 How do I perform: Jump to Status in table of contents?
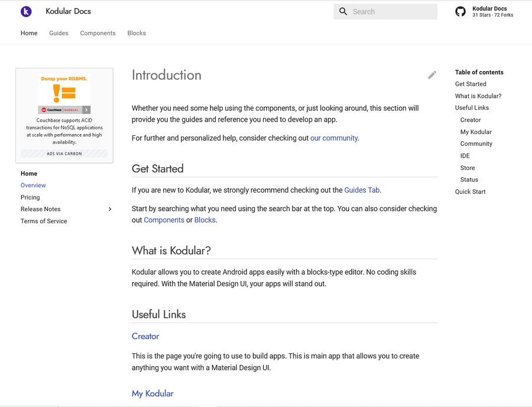pos(469,180)
